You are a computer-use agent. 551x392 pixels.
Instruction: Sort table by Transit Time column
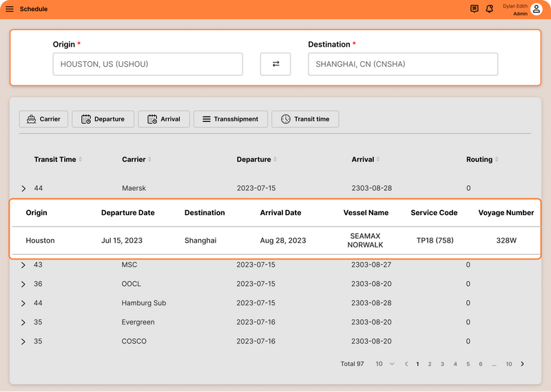coord(81,159)
